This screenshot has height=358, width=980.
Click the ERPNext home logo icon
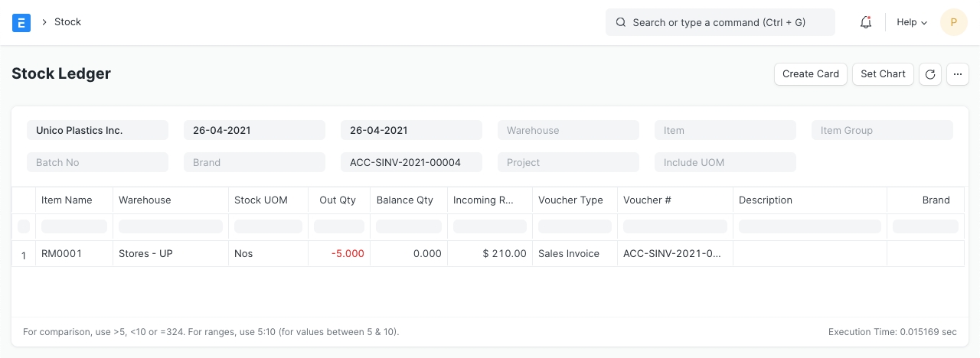(x=21, y=22)
